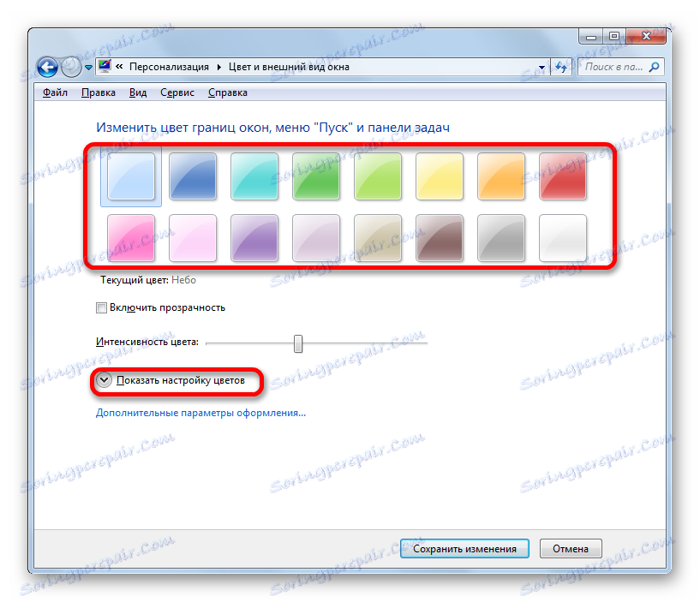Choose the orange color swatch

(x=501, y=176)
